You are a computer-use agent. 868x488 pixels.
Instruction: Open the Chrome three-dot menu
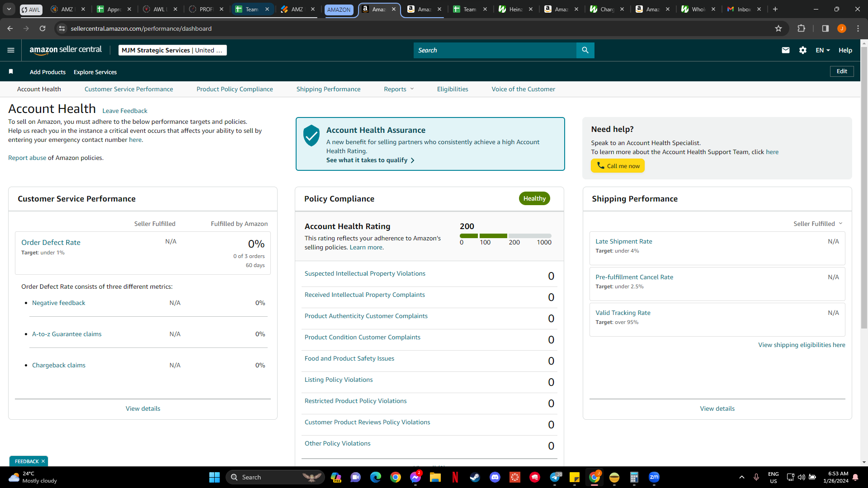pyautogui.click(x=858, y=28)
